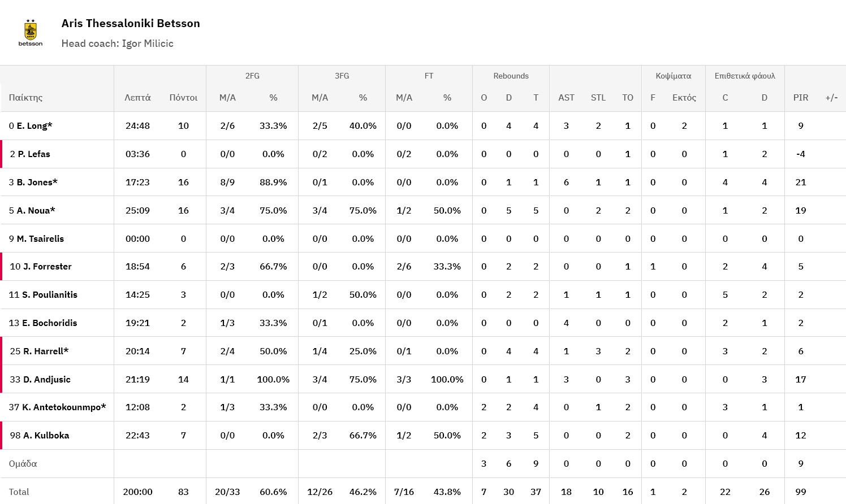Screen dimensions: 846x504
Task: Sort by TO turnovers header
Action: coord(627,98)
